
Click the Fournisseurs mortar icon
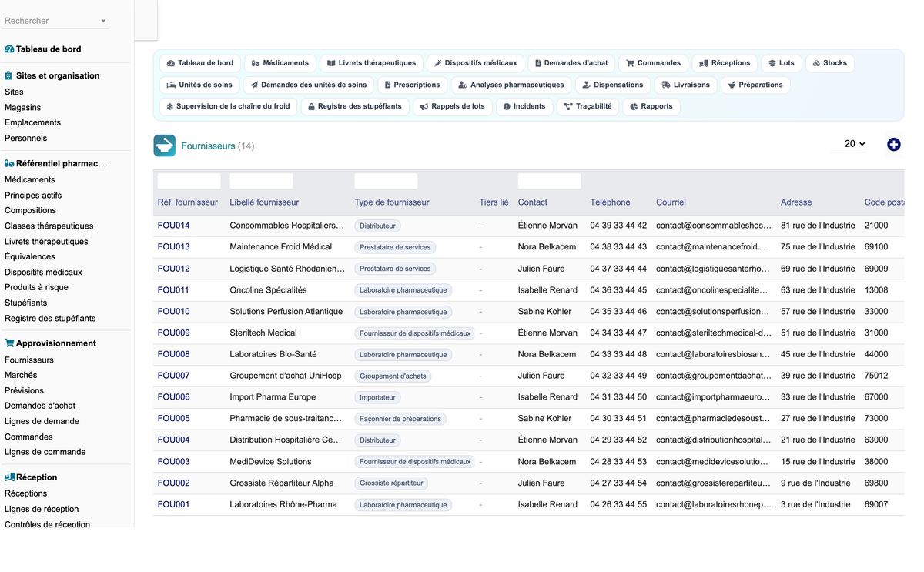click(x=164, y=146)
